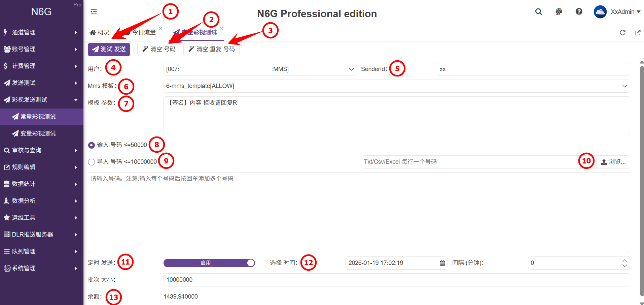The width and height of the screenshot is (644, 305).
Task: Switch to the 概况 tab
Action: (100, 32)
